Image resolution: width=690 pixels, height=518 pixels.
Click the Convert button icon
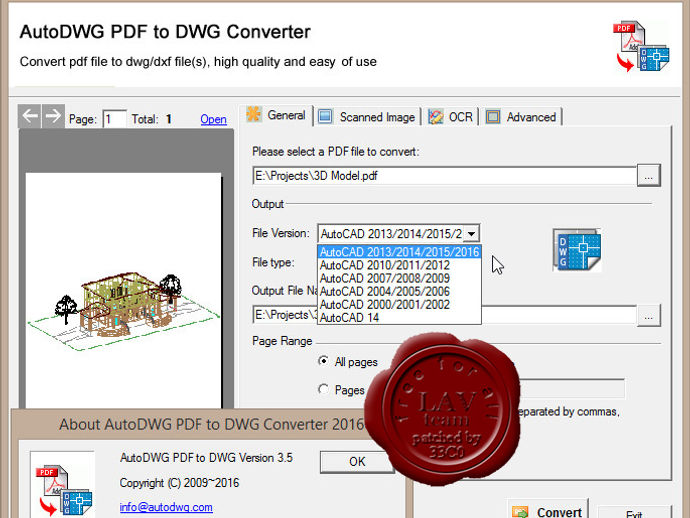pos(520,512)
